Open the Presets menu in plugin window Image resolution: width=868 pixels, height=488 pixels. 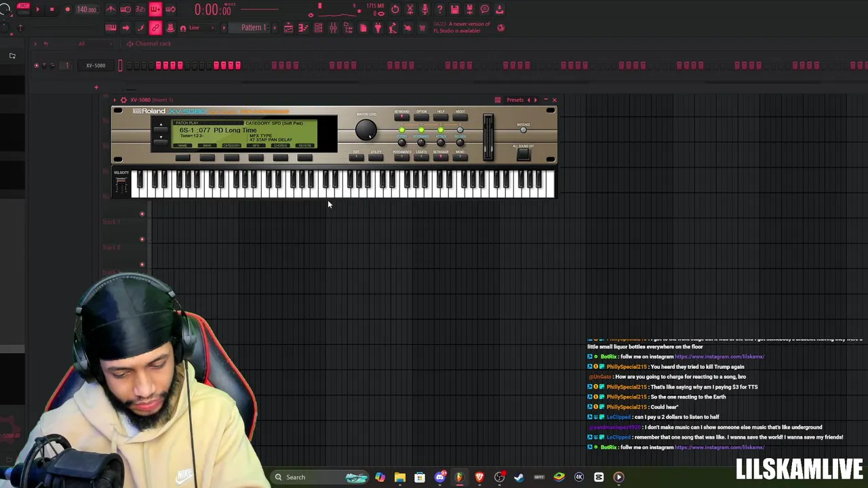pyautogui.click(x=515, y=100)
